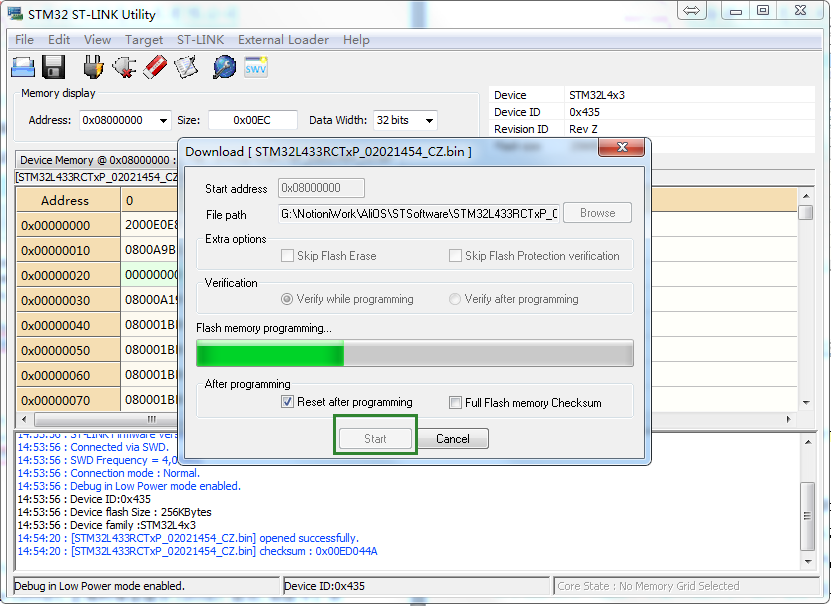Image resolution: width=831 pixels, height=606 pixels.
Task: Click the ST-LINK update globe icon
Action: (224, 68)
